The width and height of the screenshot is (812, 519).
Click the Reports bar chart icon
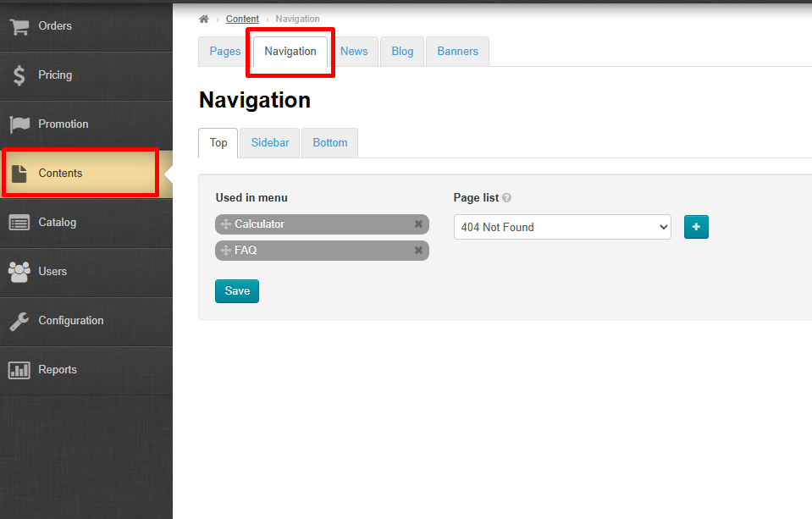(x=19, y=370)
